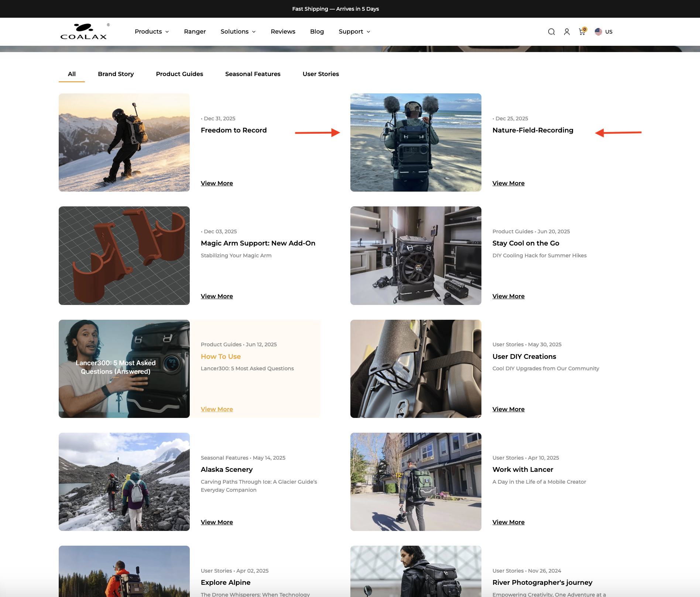
Task: Click the Lancer300 Most Asked Questions thumbnail
Action: click(x=124, y=369)
